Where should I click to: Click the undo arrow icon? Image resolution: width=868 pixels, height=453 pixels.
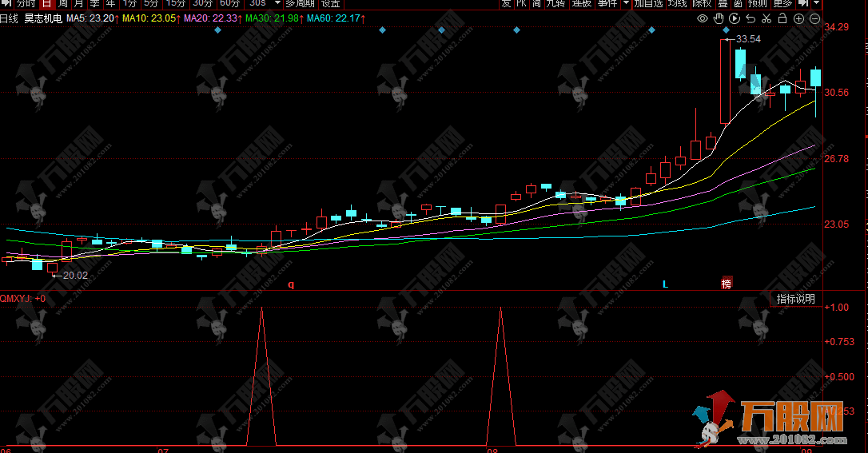click(751, 18)
